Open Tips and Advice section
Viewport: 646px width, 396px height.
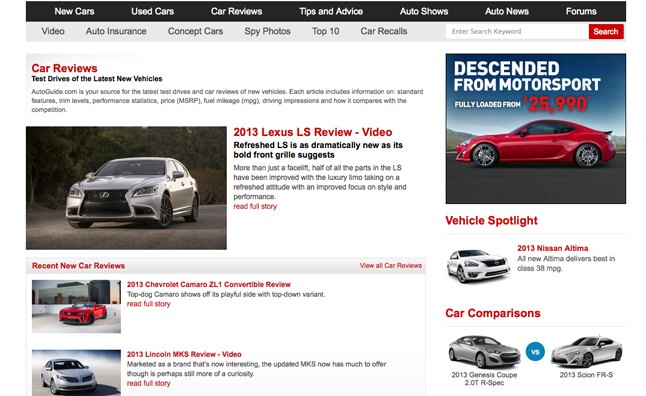[331, 12]
